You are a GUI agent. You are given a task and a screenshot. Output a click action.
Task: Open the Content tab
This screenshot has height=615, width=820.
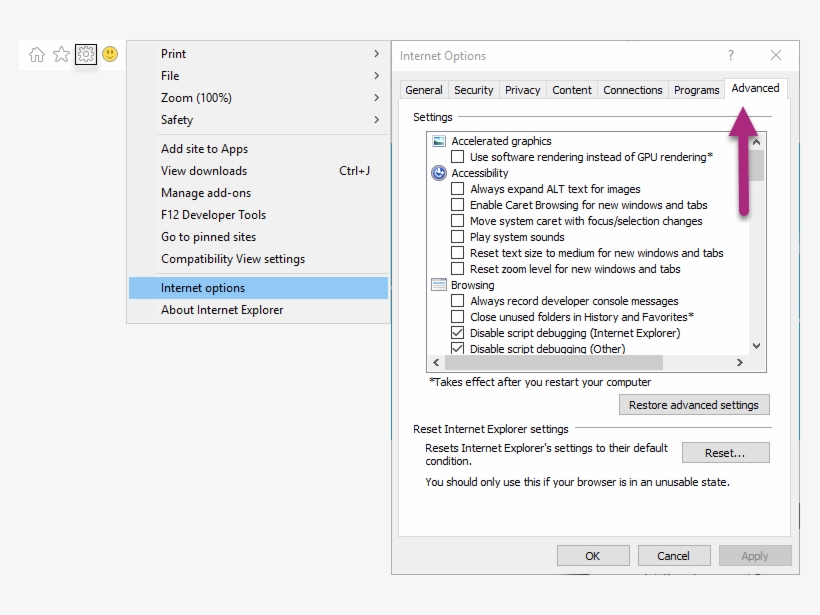(x=572, y=90)
